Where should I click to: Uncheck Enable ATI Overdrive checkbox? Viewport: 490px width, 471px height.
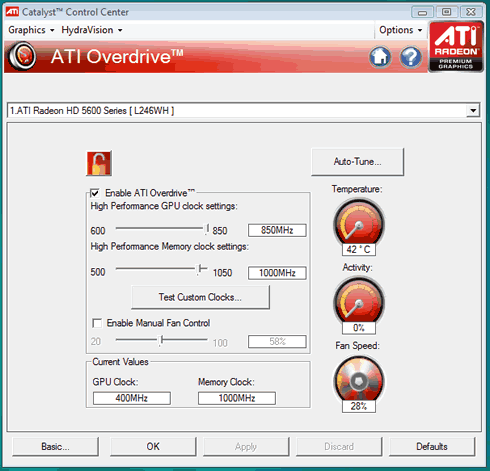pos(95,193)
